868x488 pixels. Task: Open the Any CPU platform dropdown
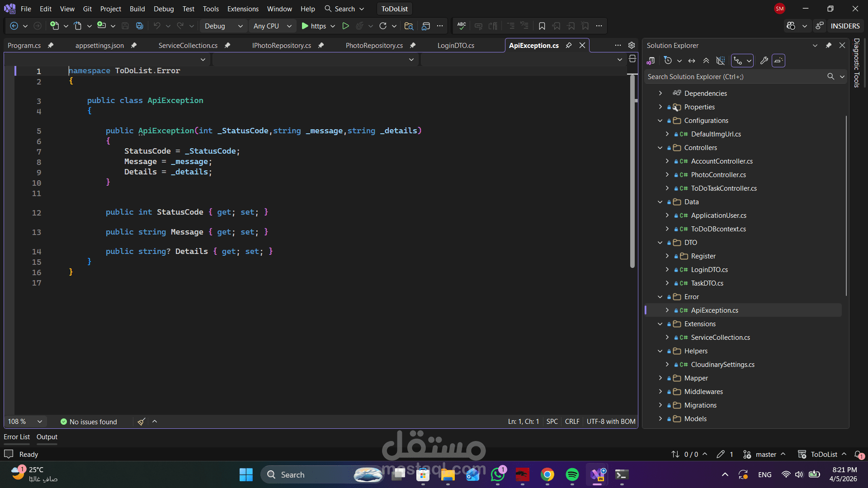point(272,26)
